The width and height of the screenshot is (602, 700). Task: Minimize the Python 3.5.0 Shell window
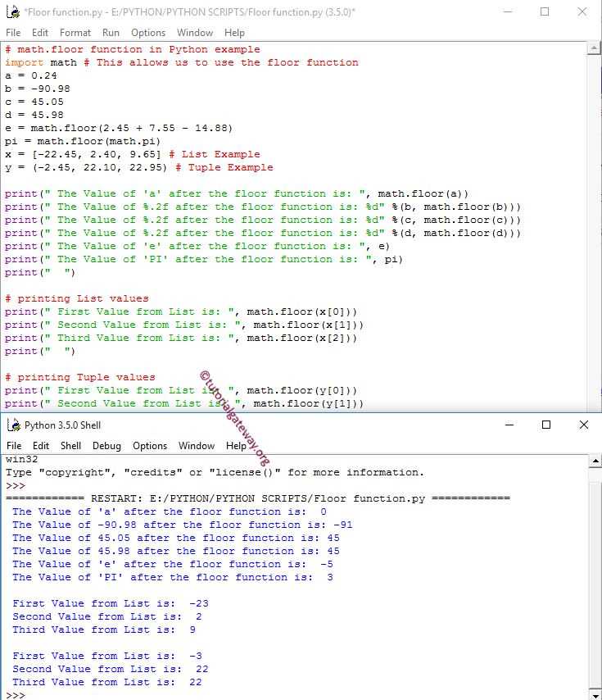pyautogui.click(x=509, y=425)
